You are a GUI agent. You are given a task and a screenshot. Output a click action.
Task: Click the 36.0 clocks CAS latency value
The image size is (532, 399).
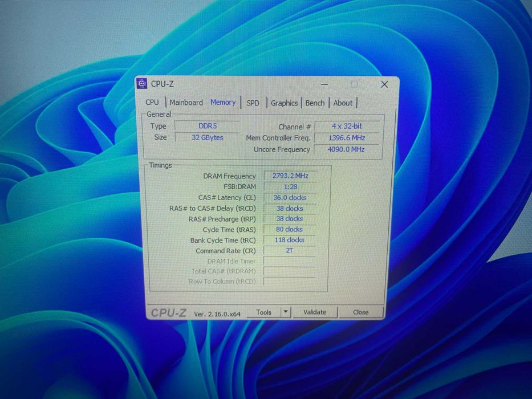click(x=290, y=197)
